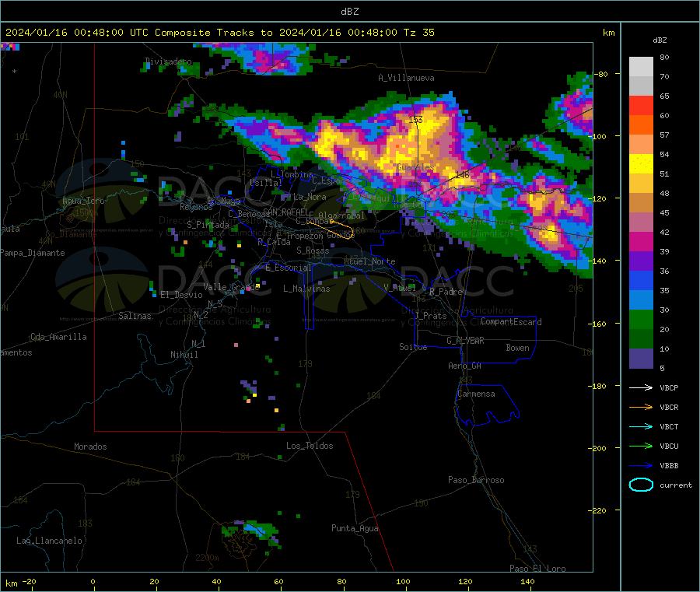
Task: Click the 'A_Villanueva' map label
Action: pyautogui.click(x=406, y=78)
